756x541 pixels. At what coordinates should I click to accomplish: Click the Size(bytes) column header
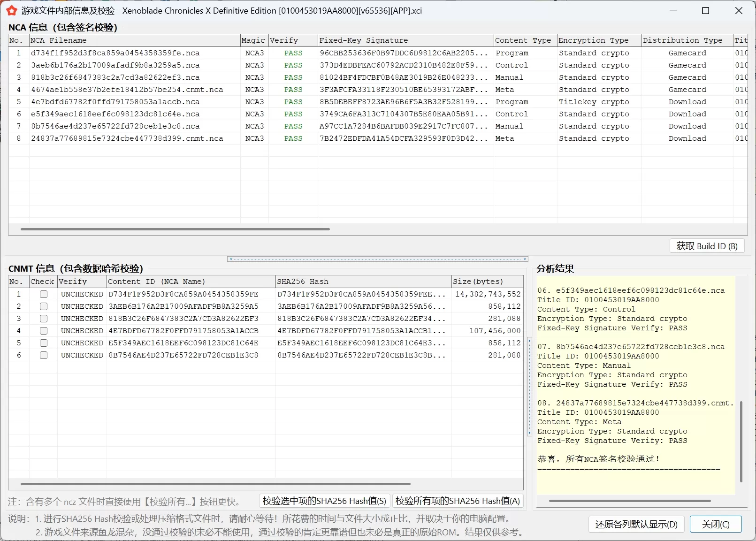click(487, 282)
